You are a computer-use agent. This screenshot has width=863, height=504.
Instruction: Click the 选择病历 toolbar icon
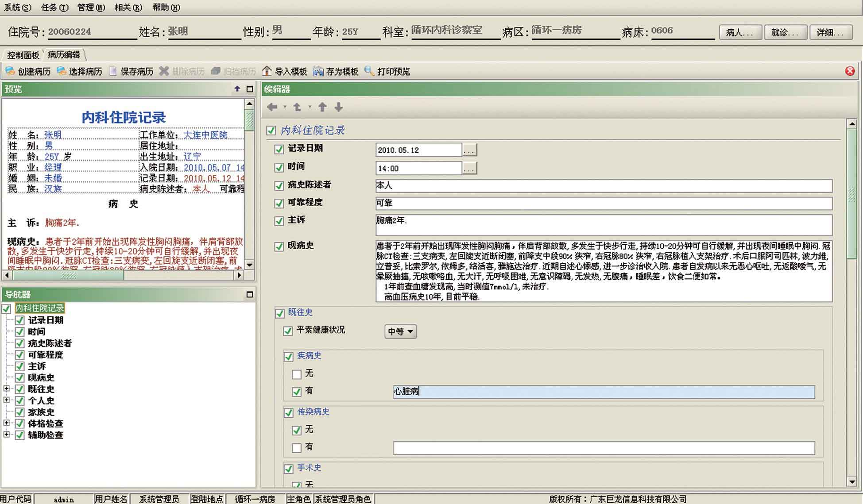(62, 71)
